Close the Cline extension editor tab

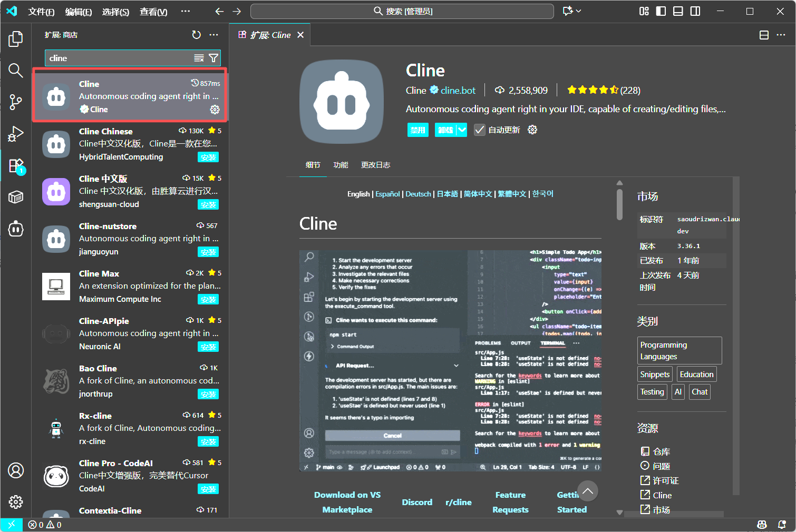(300, 35)
